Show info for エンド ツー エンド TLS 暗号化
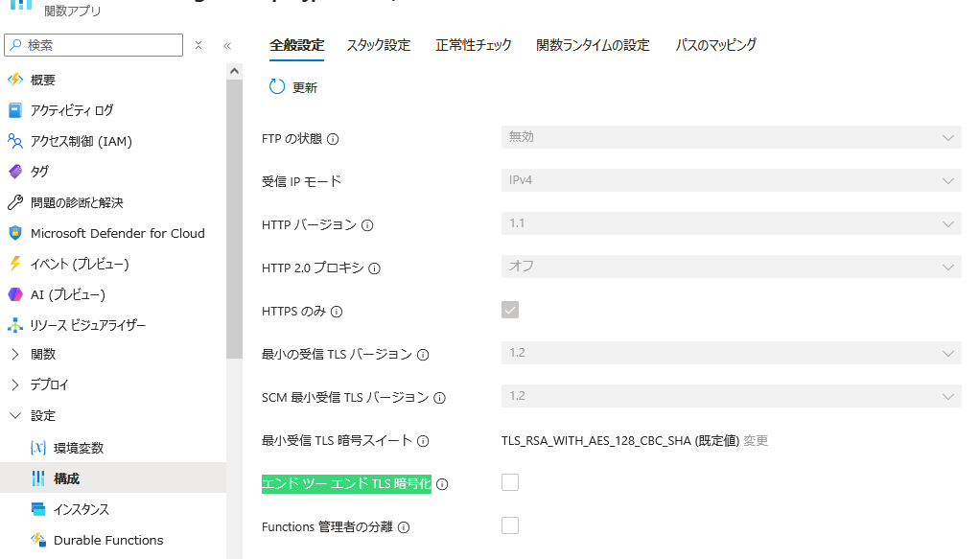The height and width of the screenshot is (559, 980). click(x=442, y=484)
